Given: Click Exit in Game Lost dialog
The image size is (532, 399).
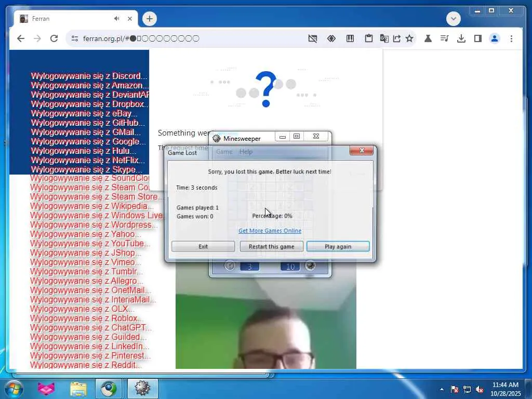Looking at the screenshot, I should tap(203, 246).
